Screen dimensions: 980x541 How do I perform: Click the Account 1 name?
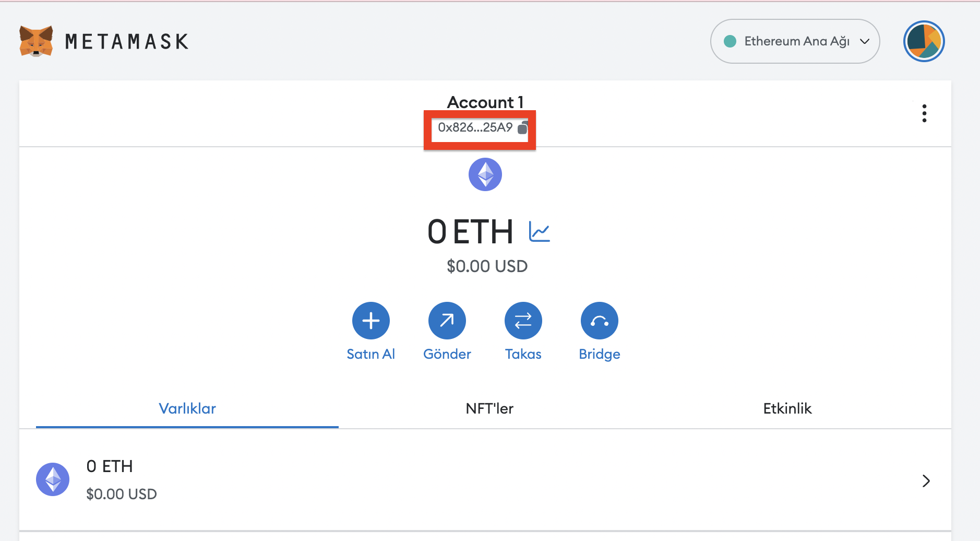coord(485,102)
